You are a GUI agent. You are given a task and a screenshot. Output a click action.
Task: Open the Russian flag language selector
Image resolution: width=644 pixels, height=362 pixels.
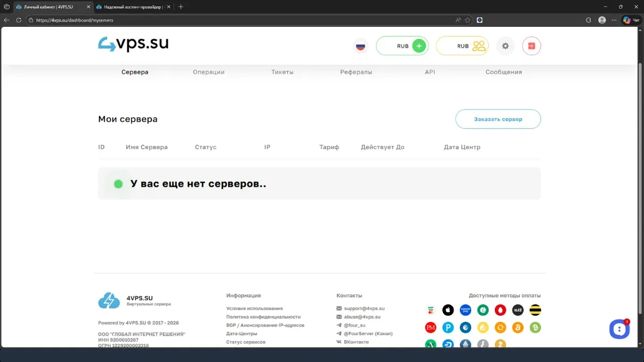point(360,46)
